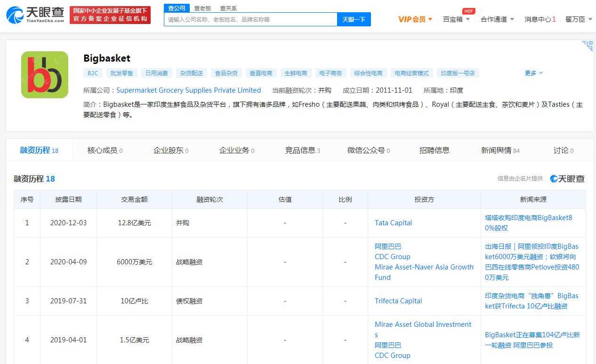Click the 2019-04-01 date cell
The height and width of the screenshot is (364, 596).
(x=68, y=340)
